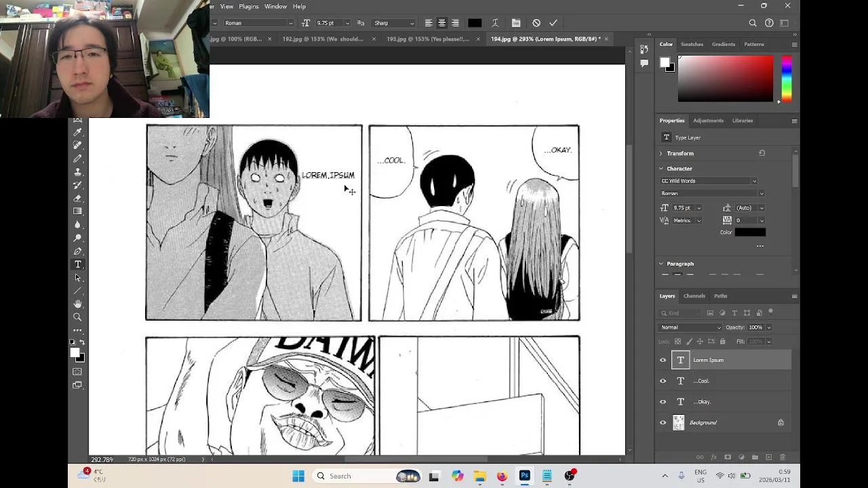Select the Zoom tool
The height and width of the screenshot is (488, 868).
point(78,317)
